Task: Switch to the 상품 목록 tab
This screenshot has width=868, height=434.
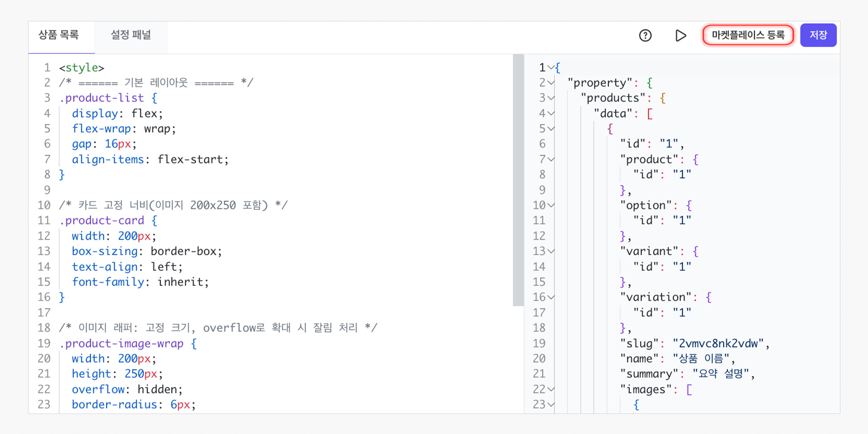Action: pyautogui.click(x=59, y=35)
